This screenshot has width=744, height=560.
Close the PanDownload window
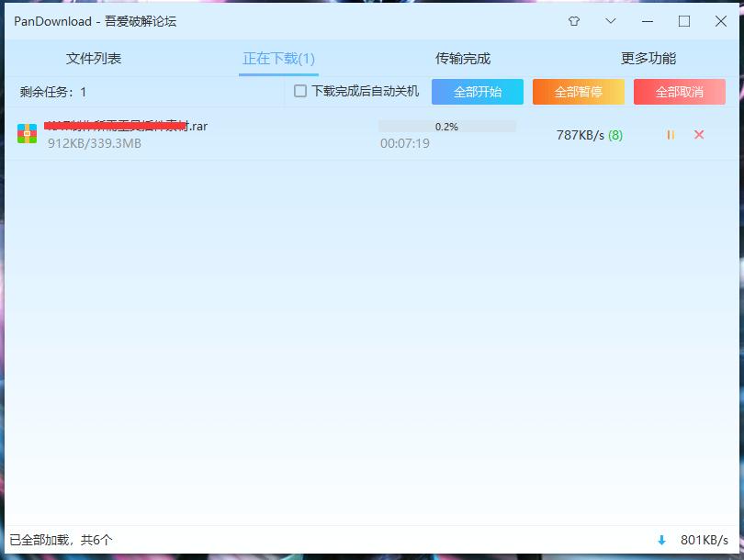coord(721,21)
